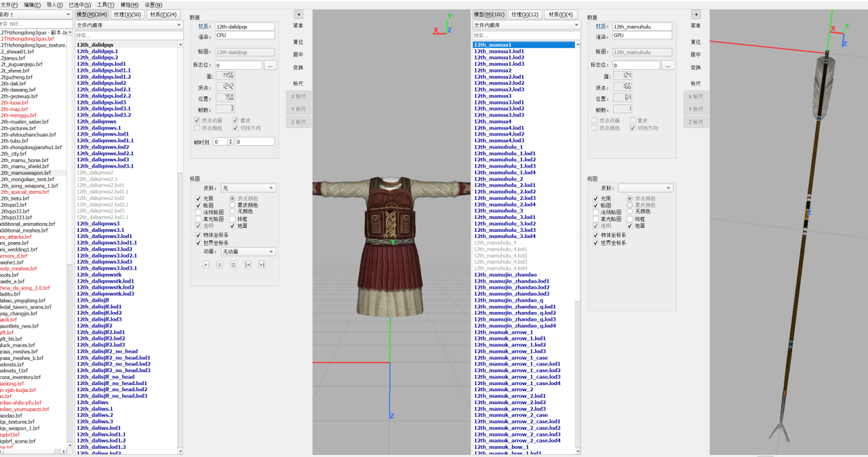Select 无颜色 radio in left view panel
Screen dimensions: 868x457
click(233, 212)
